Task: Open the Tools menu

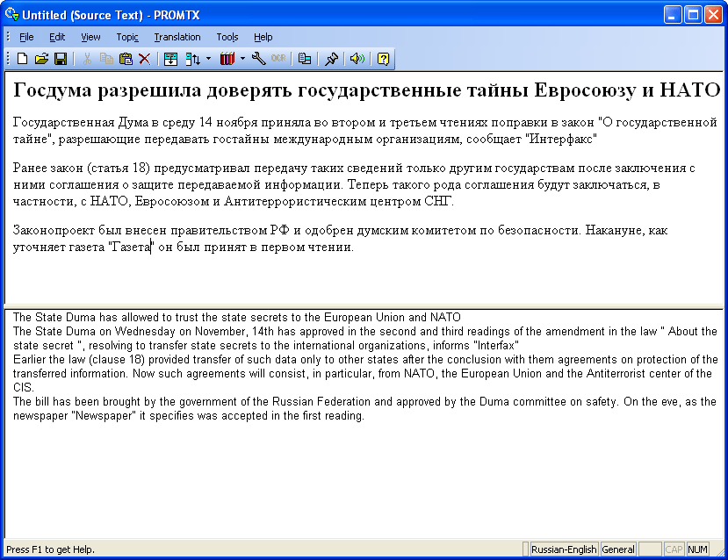Action: coord(227,37)
